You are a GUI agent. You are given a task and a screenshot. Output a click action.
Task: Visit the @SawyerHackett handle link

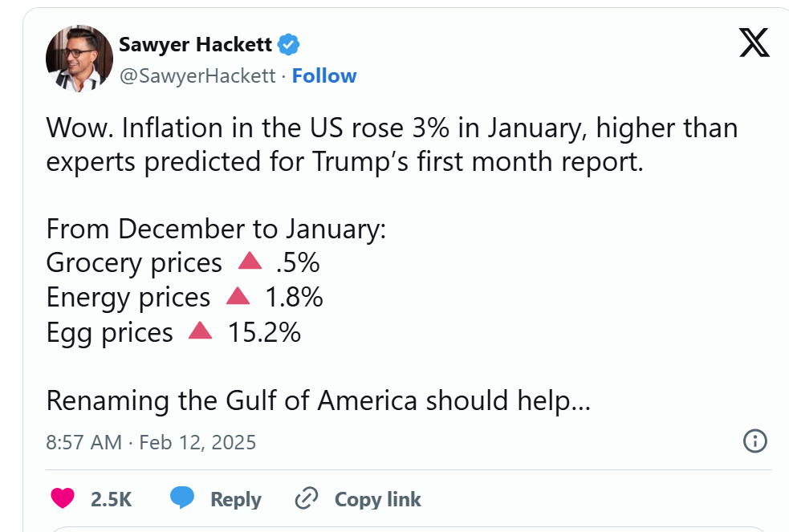(197, 76)
